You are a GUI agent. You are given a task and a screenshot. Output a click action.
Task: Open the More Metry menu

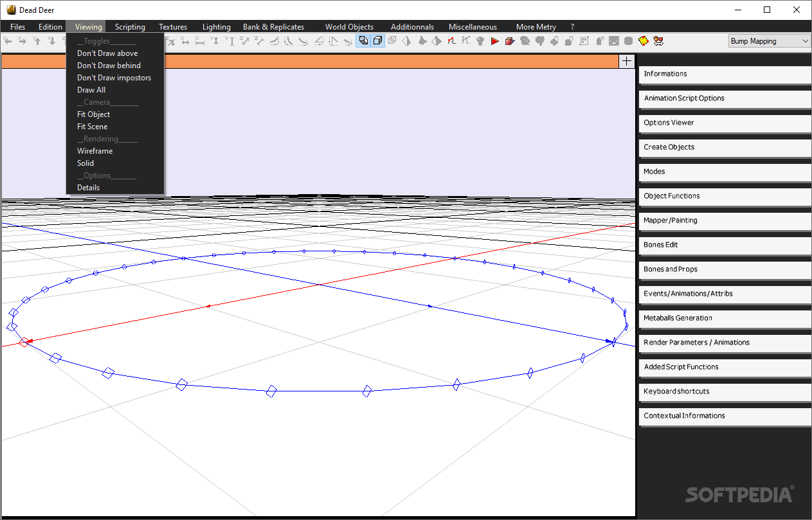click(x=536, y=27)
